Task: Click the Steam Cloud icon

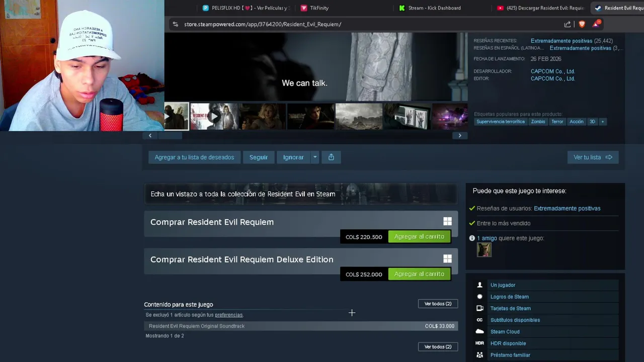Action: (479, 331)
